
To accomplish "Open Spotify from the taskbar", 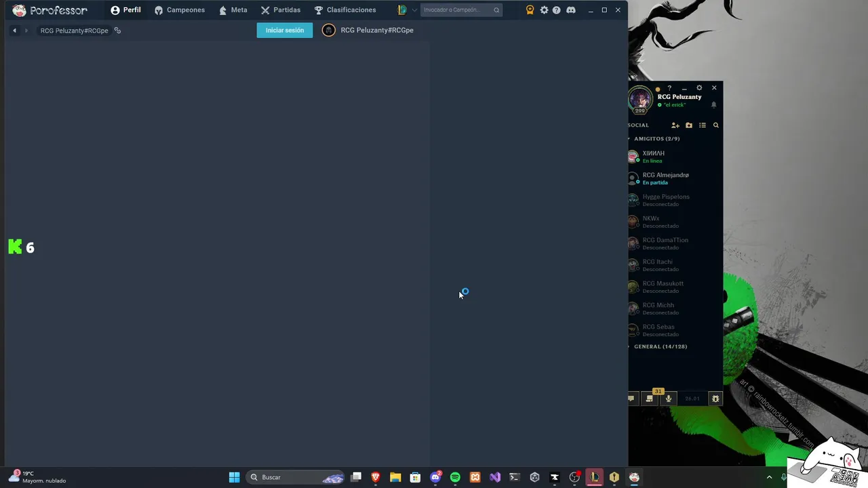I will [455, 477].
